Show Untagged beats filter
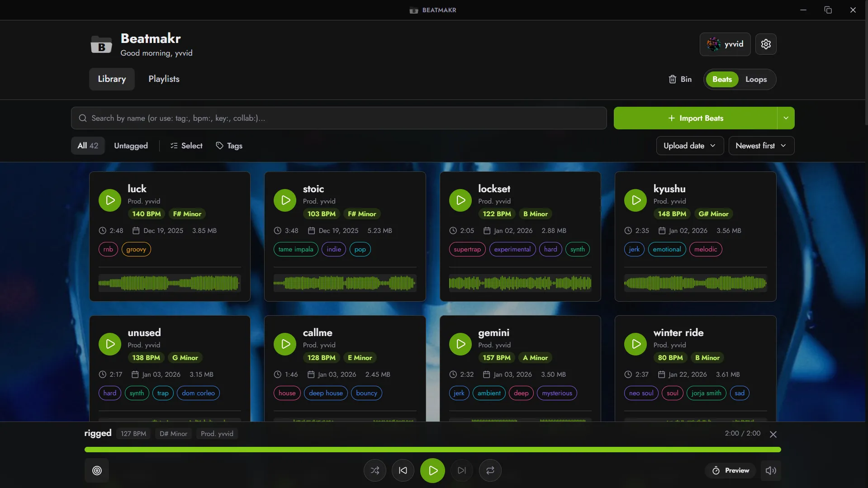The height and width of the screenshot is (488, 868). coord(131,146)
